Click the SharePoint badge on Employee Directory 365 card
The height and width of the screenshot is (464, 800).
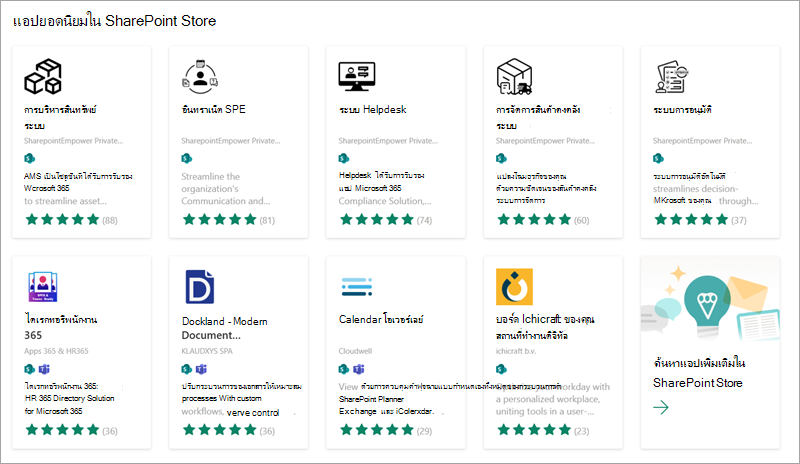(x=30, y=369)
